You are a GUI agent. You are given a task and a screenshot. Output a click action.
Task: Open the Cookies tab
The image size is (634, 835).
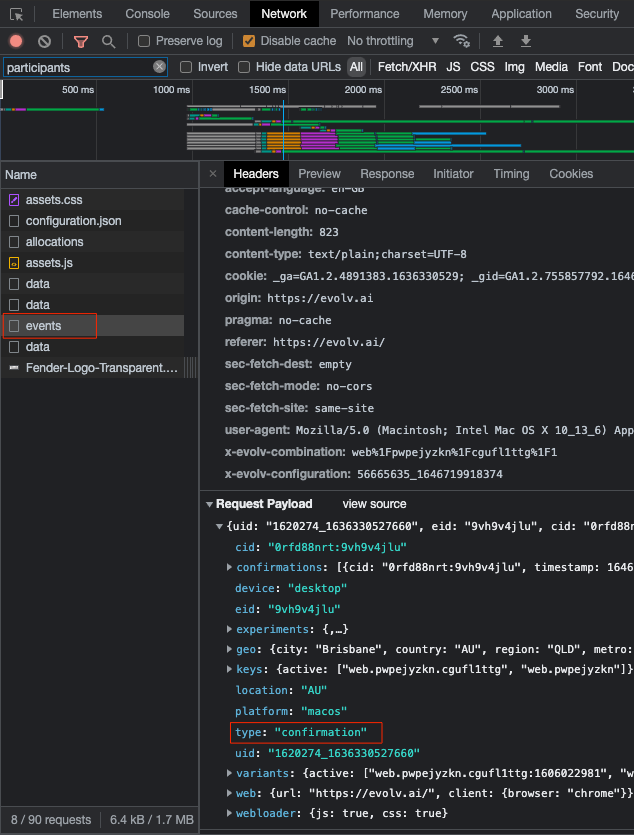point(571,174)
